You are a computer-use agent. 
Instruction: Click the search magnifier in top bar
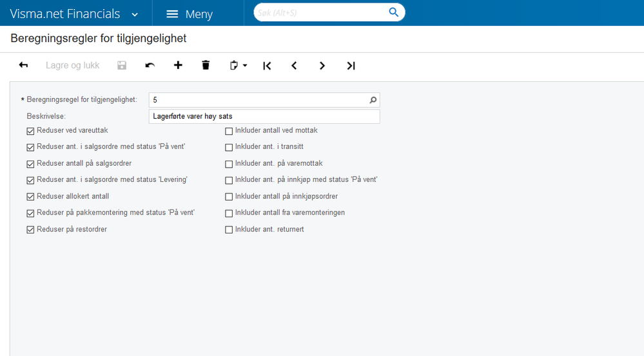click(393, 12)
